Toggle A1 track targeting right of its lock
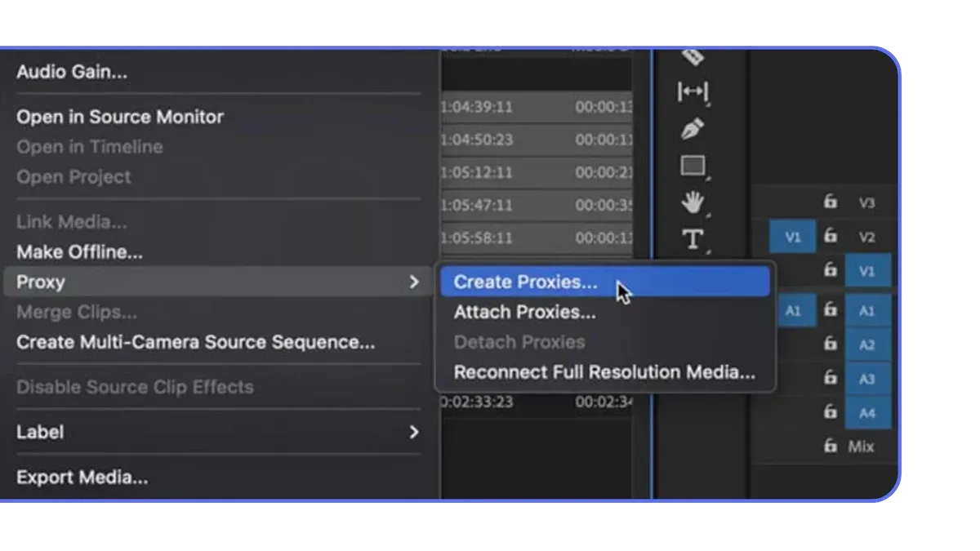Screen dimensions: 980x551 click(x=867, y=311)
